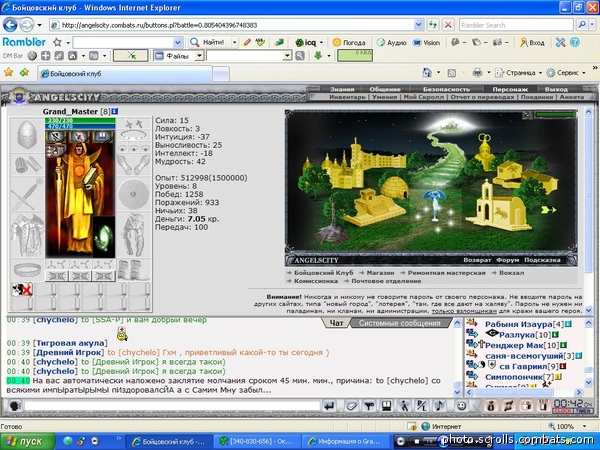Select the Бойцовский клуб browser tab

point(124,73)
